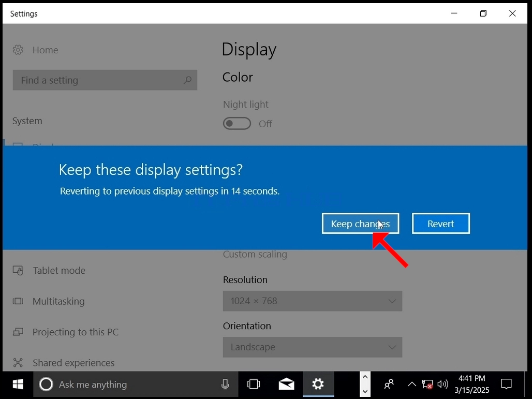This screenshot has width=532, height=399.
Task: Close the Settings window
Action: tap(512, 13)
